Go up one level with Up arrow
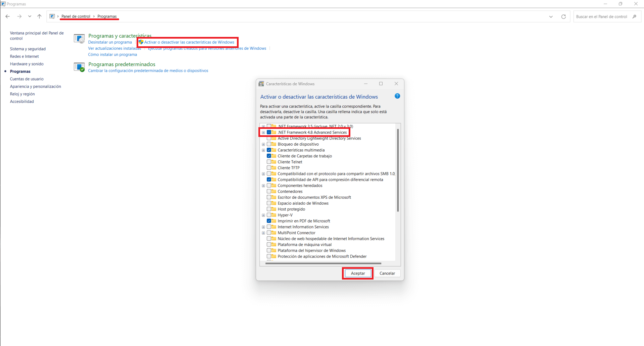Screen dimensions: 644x346 coord(40,16)
